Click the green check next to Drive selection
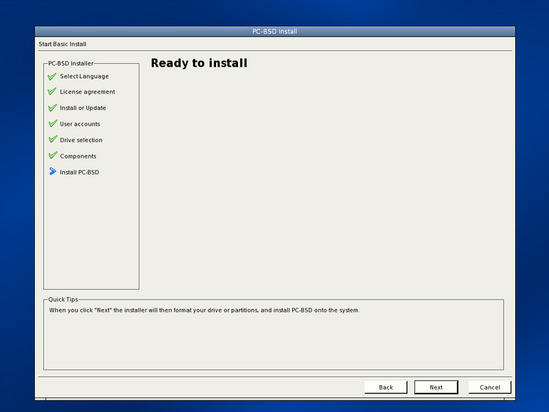 (52, 139)
